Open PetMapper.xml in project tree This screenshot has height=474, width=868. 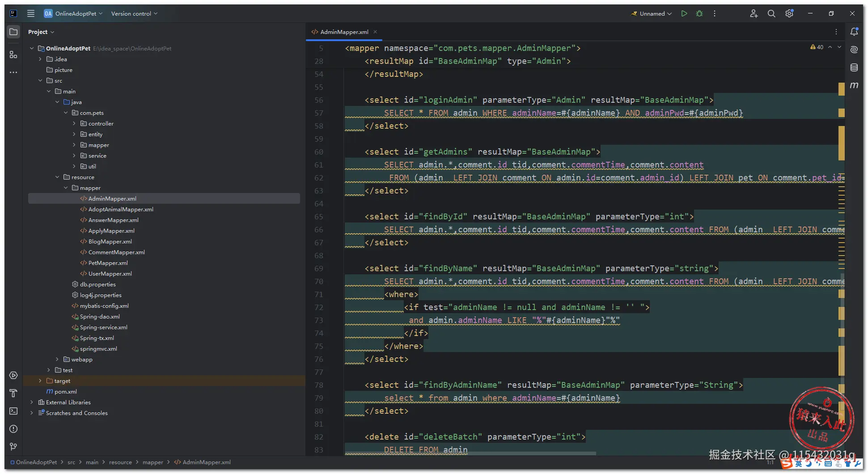(108, 263)
